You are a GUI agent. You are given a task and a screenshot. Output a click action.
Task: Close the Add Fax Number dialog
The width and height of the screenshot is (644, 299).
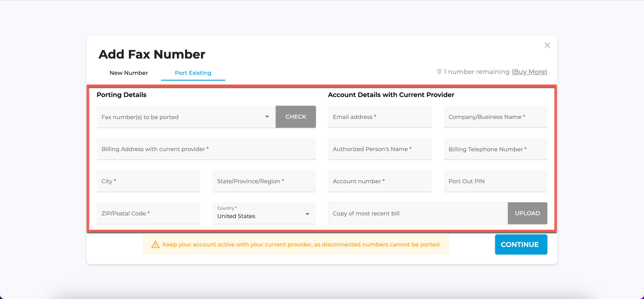547,45
